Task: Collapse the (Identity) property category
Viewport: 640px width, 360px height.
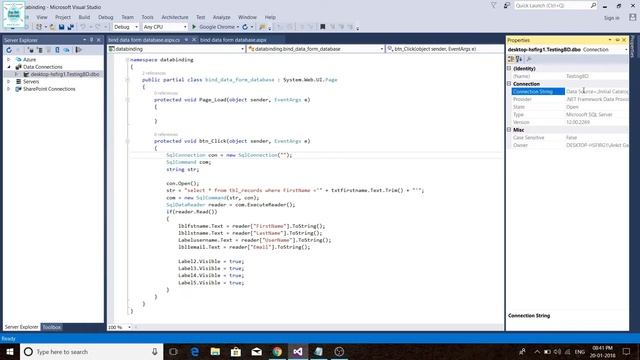Action: point(509,69)
